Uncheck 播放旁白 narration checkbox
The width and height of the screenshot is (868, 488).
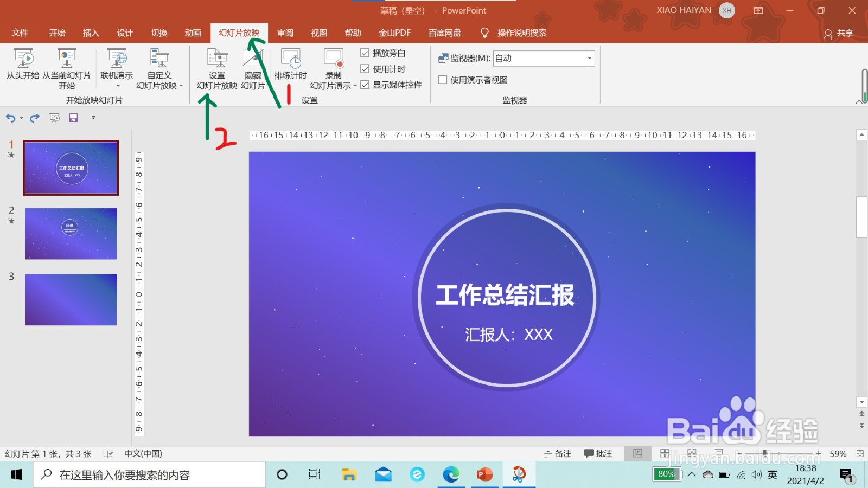[365, 53]
